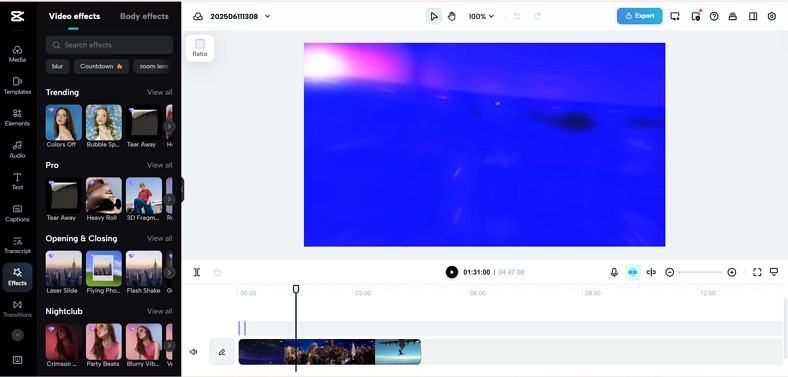Switch to the Body effects tab
788x377 pixels.
[144, 16]
